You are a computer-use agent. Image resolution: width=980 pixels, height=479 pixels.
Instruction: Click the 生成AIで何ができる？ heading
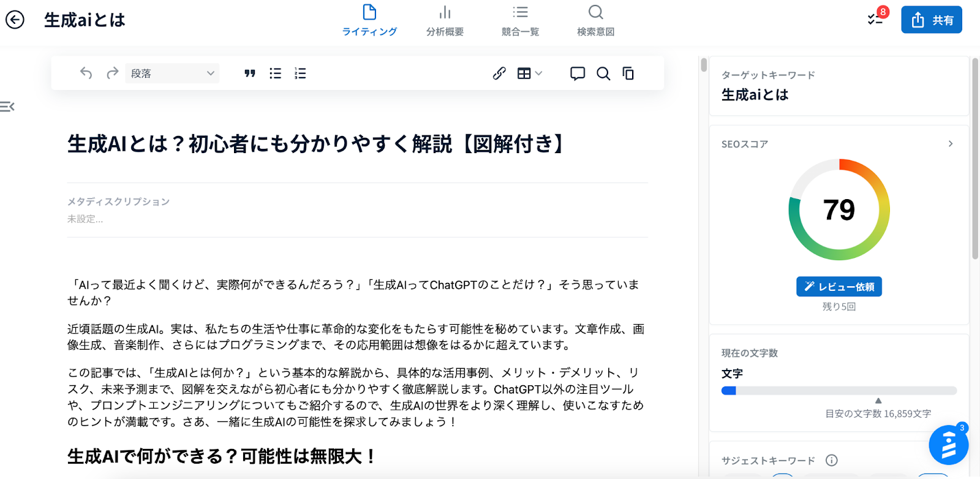[222, 456]
